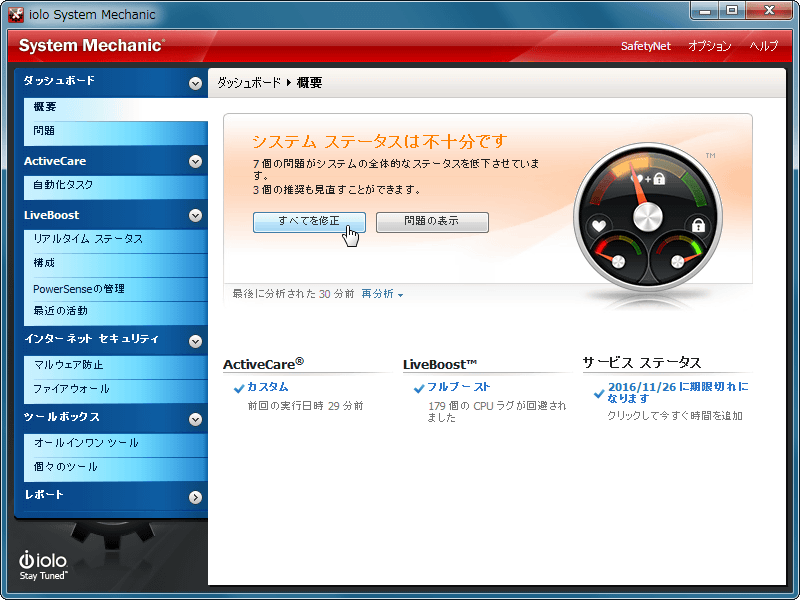This screenshot has height=600, width=800.
Task: Collapse the ActiveCare sidebar section
Action: [x=195, y=162]
